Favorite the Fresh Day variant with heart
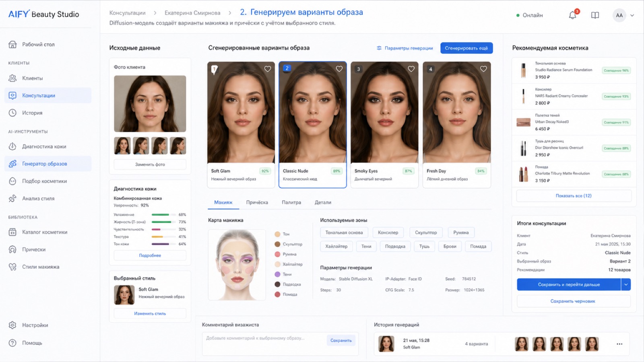The image size is (644, 362). point(483,69)
